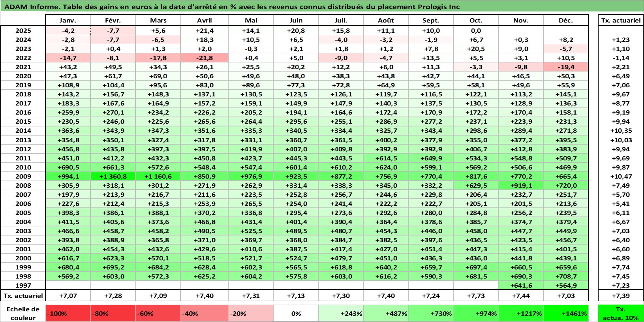Click the +525,5 cell for Mai 2003

251,231
